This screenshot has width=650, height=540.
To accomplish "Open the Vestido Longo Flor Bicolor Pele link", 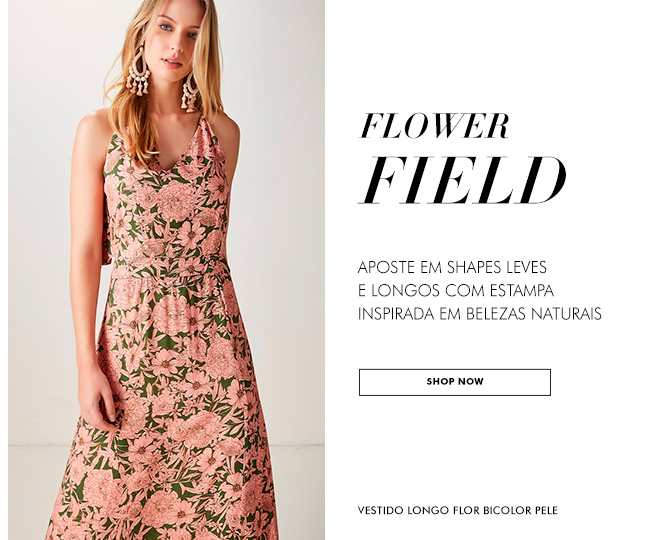I will (458, 510).
